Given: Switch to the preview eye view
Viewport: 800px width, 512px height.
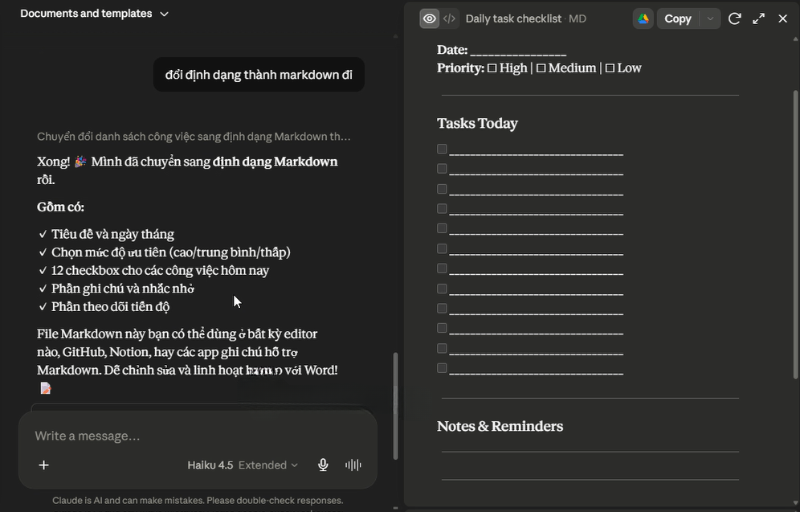Looking at the screenshot, I should (429, 19).
